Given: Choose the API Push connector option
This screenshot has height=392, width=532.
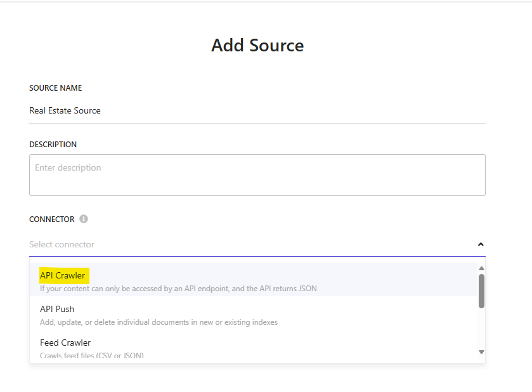Looking at the screenshot, I should (x=253, y=313).
